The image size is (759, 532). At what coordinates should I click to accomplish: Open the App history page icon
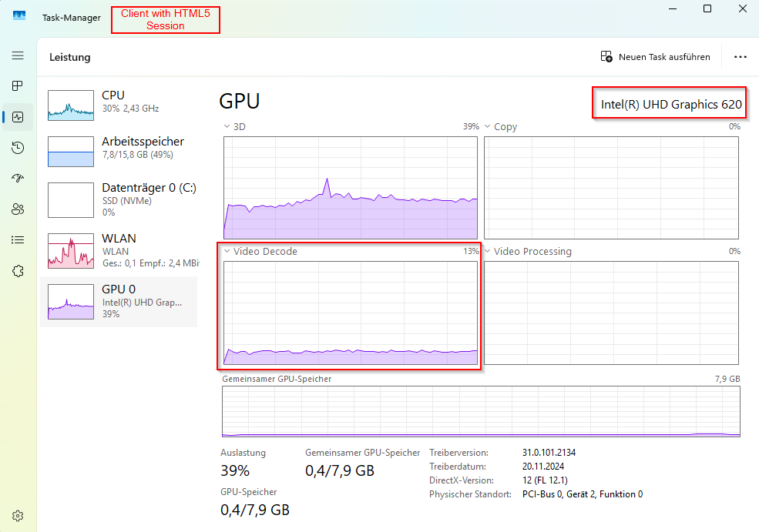pos(18,148)
